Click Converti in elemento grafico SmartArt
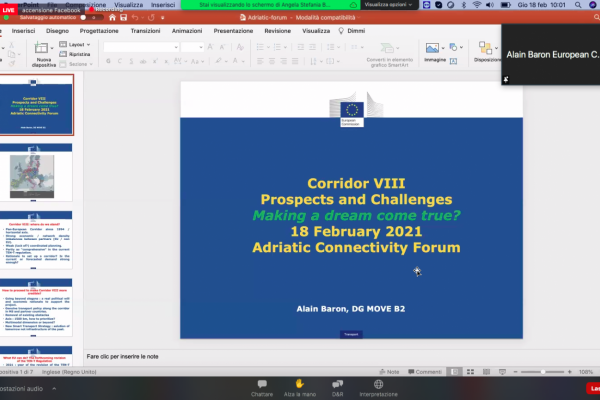 390,55
